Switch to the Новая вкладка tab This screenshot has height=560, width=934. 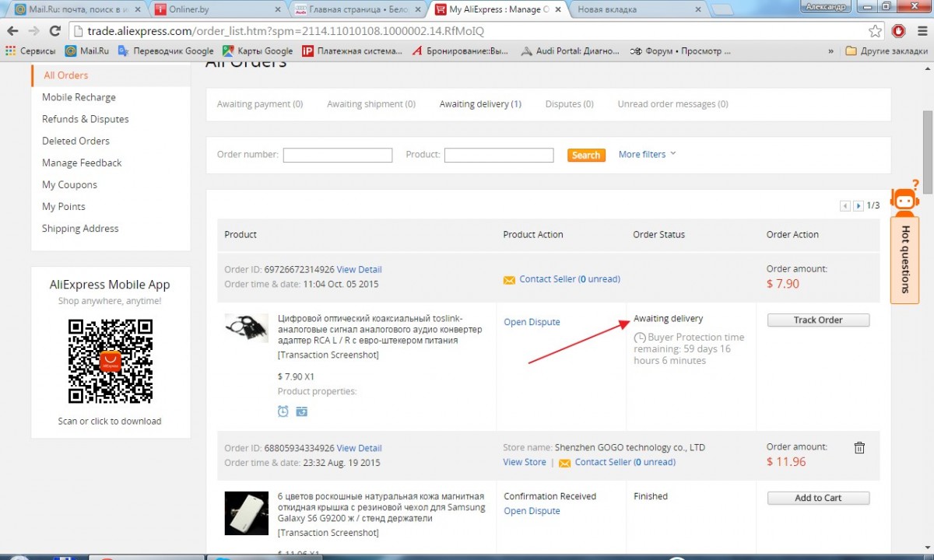(637, 9)
